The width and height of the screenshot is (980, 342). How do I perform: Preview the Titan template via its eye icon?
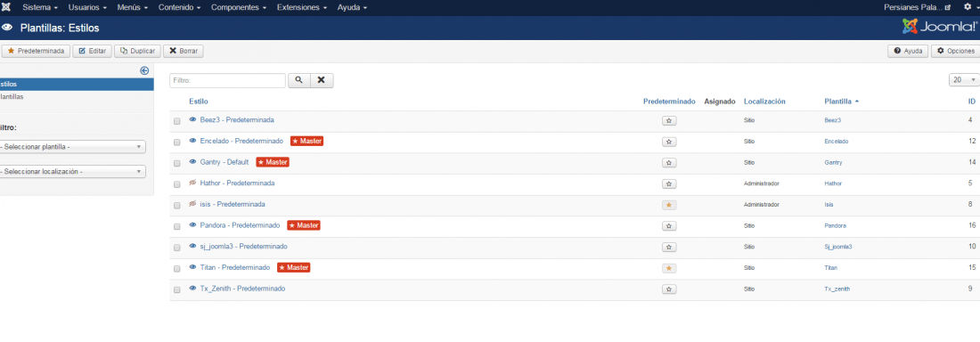tap(192, 267)
